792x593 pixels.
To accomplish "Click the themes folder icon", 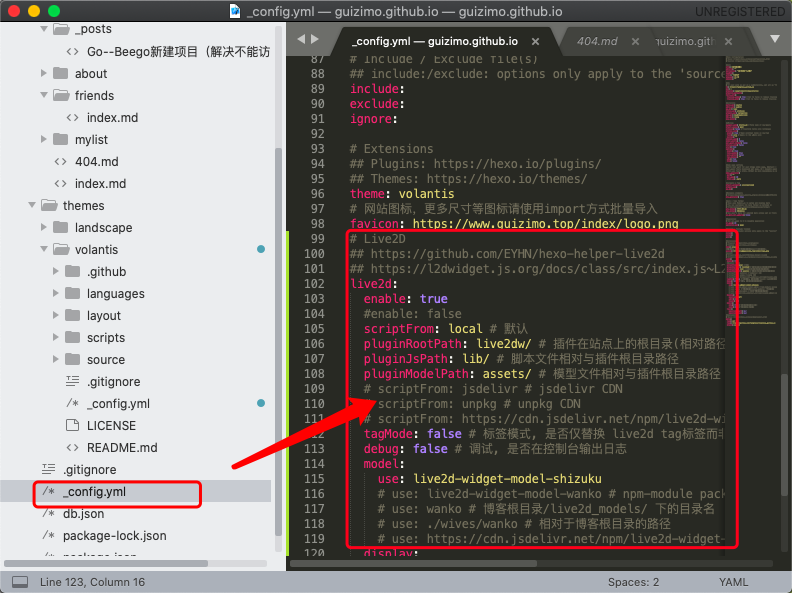I will 49,205.
